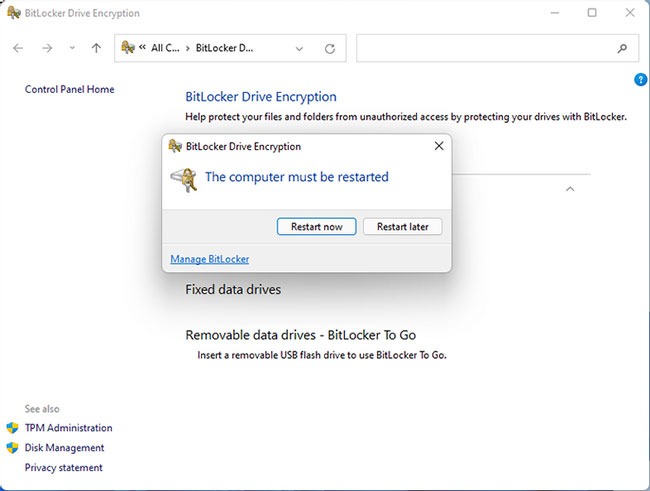Screen dimensions: 650x491
Task: Navigate forward with the forward arrow
Action: pos(47,48)
